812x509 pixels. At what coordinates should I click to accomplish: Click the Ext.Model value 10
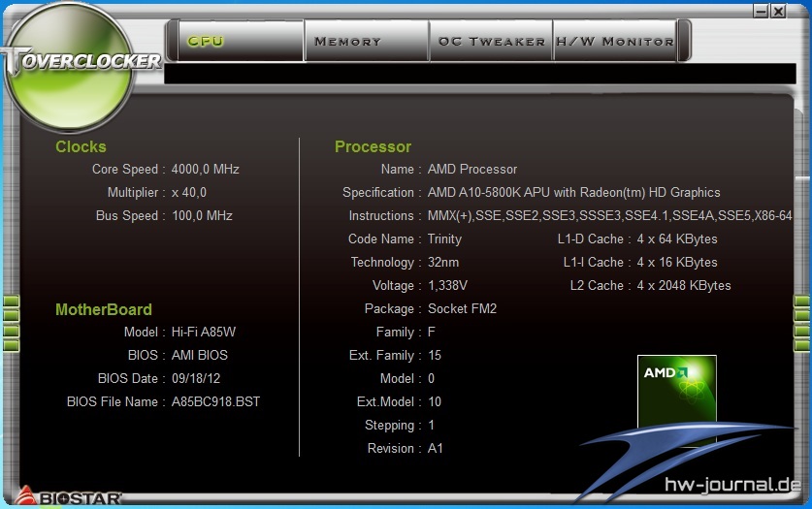click(x=435, y=402)
